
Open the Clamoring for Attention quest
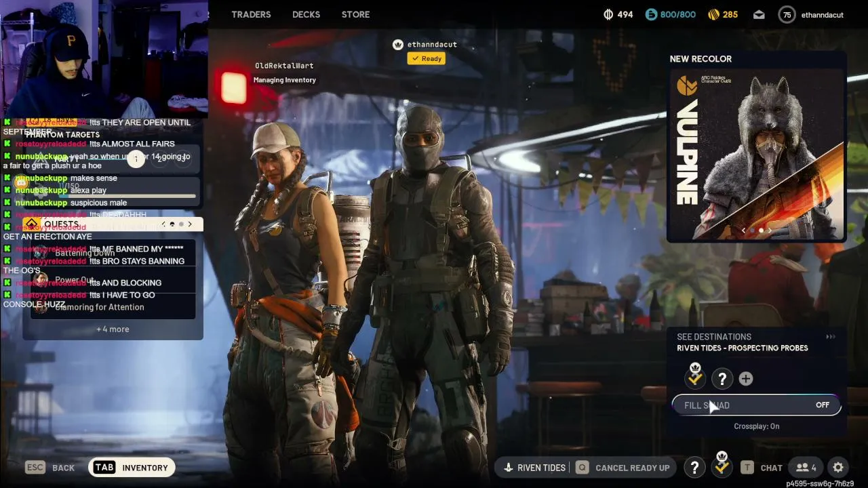point(113,307)
